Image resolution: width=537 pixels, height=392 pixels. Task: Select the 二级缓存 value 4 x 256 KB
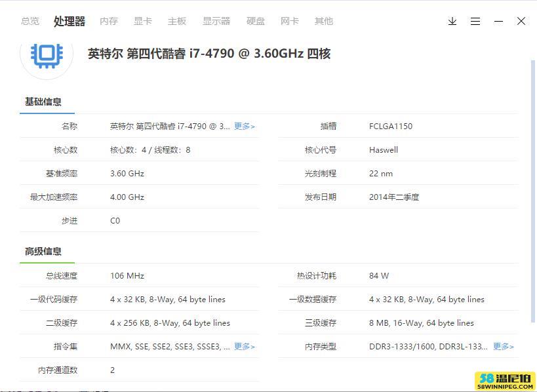click(170, 323)
